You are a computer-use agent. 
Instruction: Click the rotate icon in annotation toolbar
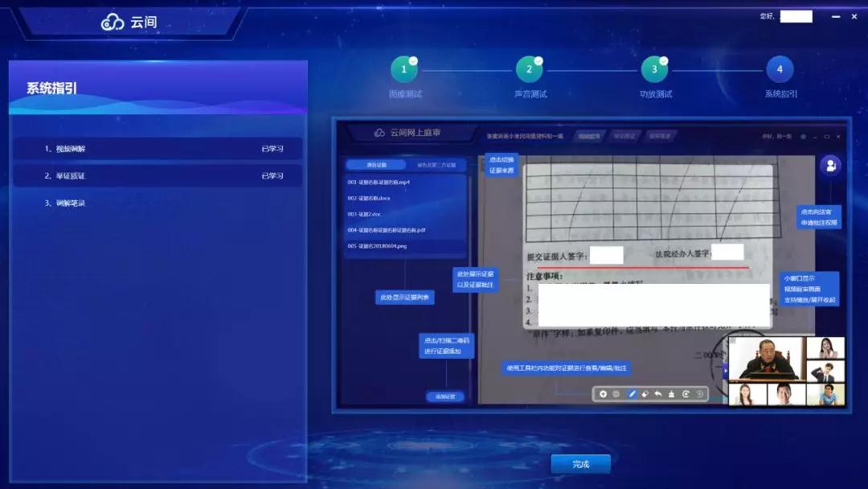(686, 394)
